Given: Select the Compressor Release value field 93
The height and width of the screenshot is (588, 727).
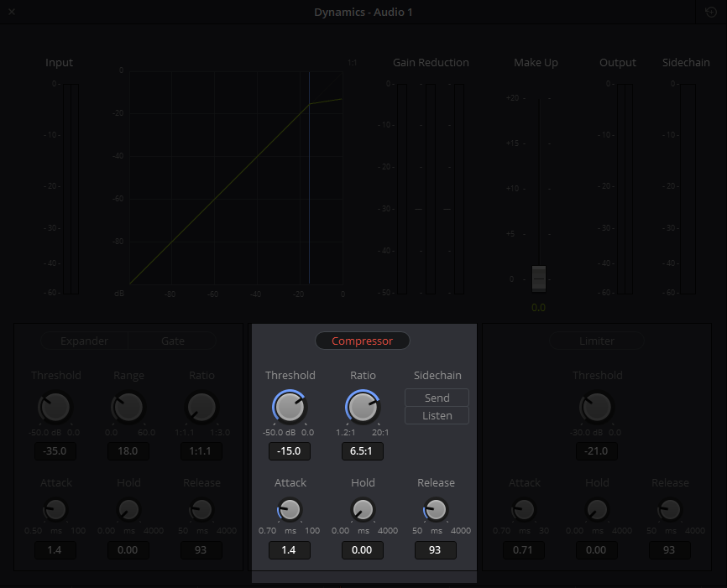Looking at the screenshot, I should coord(436,550).
